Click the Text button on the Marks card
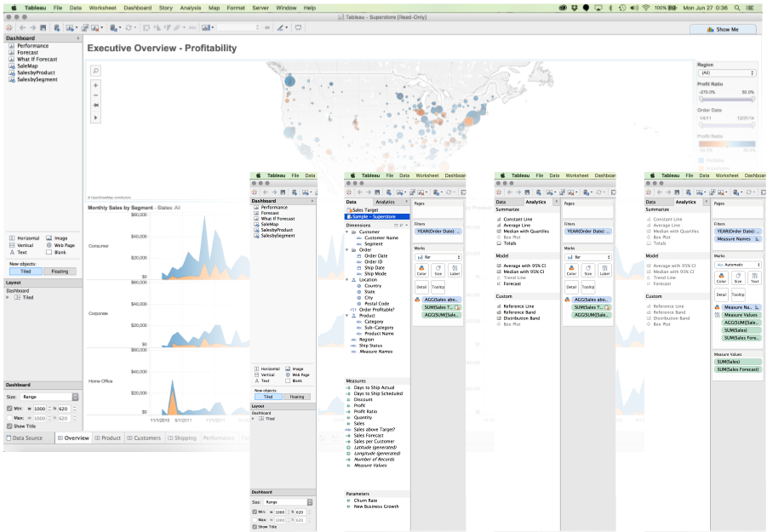The image size is (767, 532). click(x=755, y=277)
